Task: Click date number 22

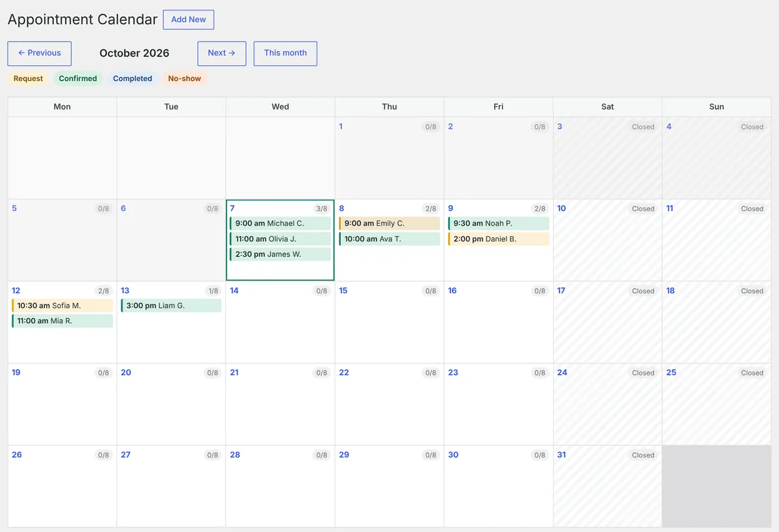Action: click(x=344, y=372)
